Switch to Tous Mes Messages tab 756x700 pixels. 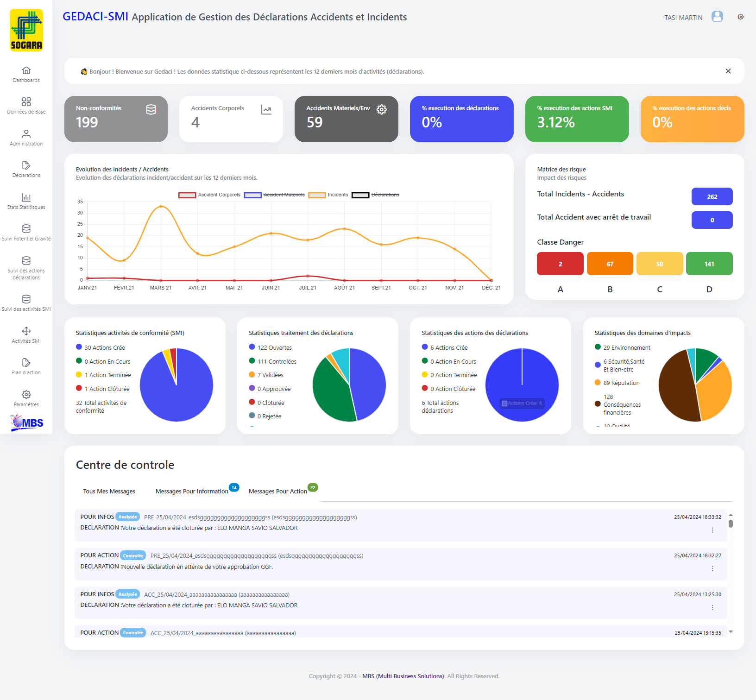pos(109,492)
